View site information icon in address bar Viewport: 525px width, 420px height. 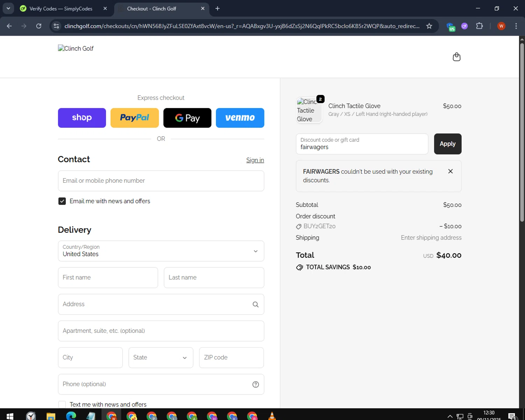[x=56, y=26]
